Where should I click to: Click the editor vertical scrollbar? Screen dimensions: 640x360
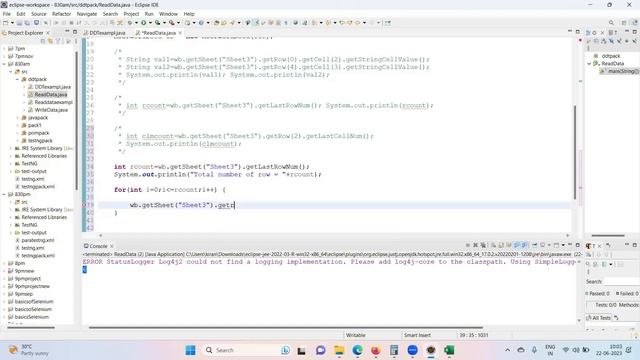575,152
